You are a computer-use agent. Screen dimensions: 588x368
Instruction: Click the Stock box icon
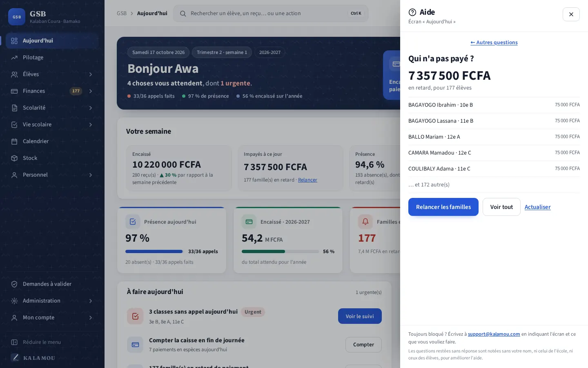pos(14,158)
